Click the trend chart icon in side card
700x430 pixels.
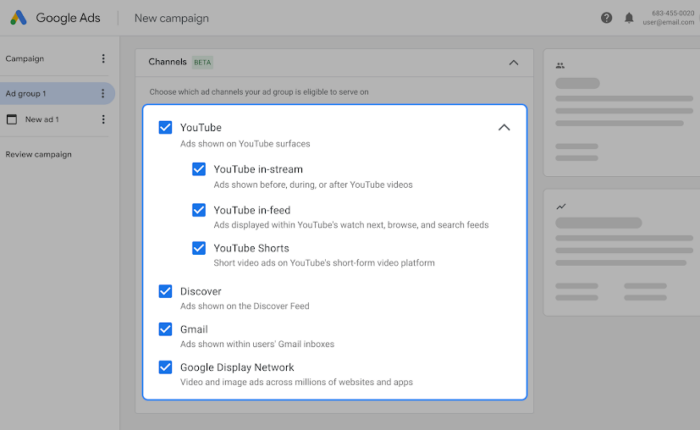coord(561,206)
